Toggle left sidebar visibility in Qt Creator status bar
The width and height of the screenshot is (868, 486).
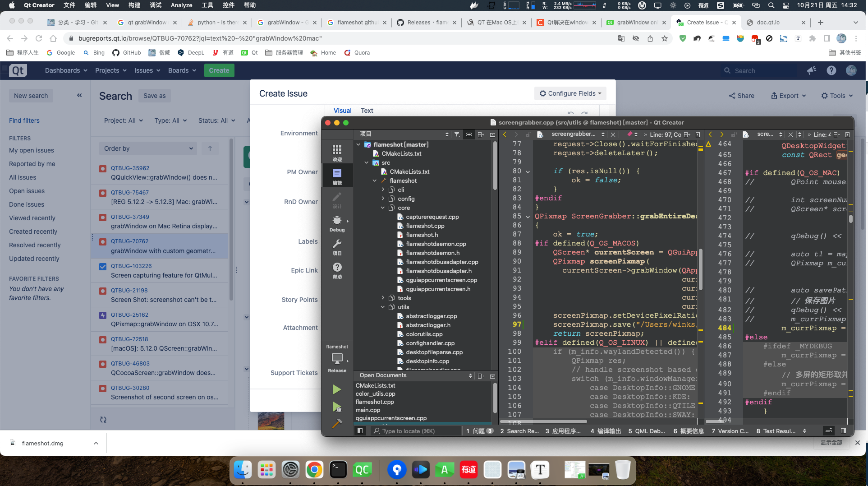(360, 431)
